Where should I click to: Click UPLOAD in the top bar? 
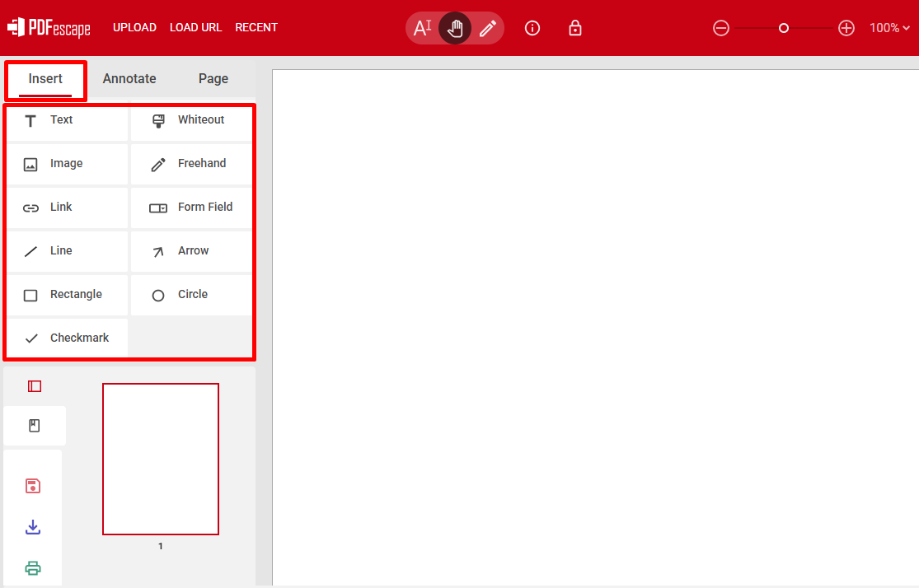point(134,28)
